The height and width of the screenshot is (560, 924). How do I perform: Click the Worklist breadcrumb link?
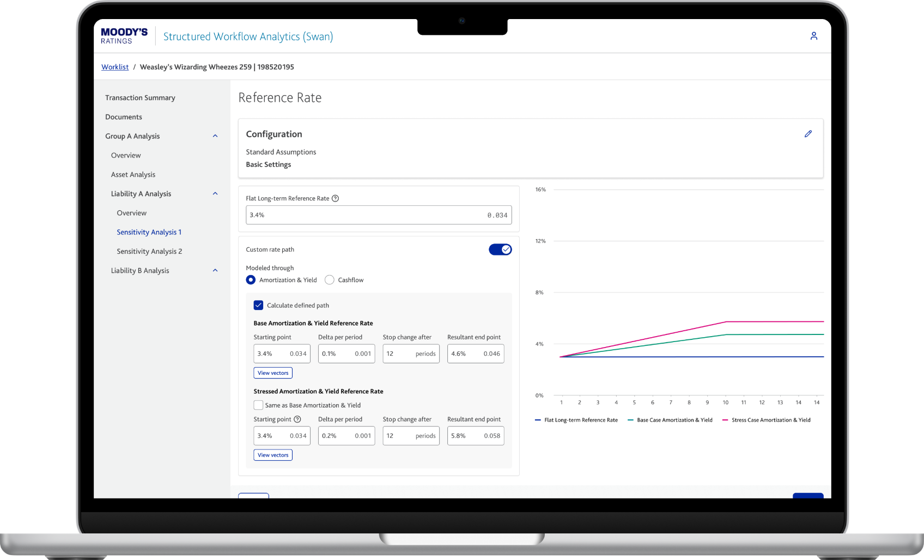[x=115, y=67]
